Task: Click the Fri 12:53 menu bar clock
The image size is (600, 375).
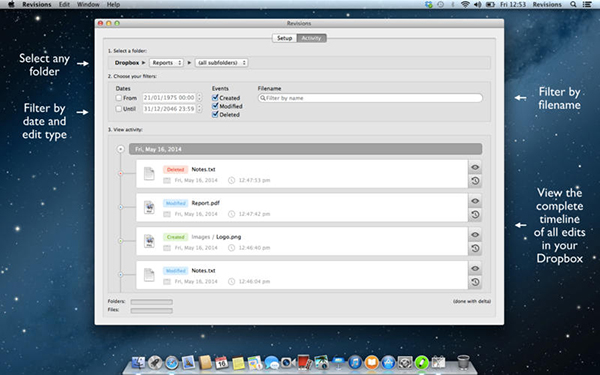Action: coord(513,5)
